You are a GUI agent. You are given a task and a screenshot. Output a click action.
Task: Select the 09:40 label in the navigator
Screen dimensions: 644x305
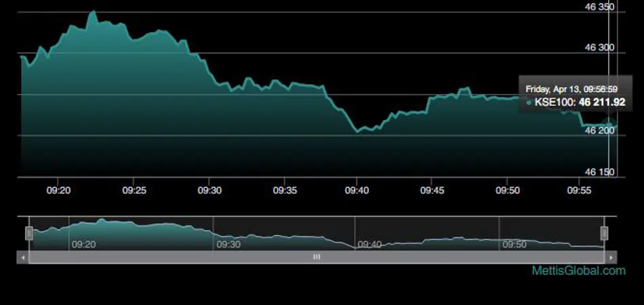(369, 244)
